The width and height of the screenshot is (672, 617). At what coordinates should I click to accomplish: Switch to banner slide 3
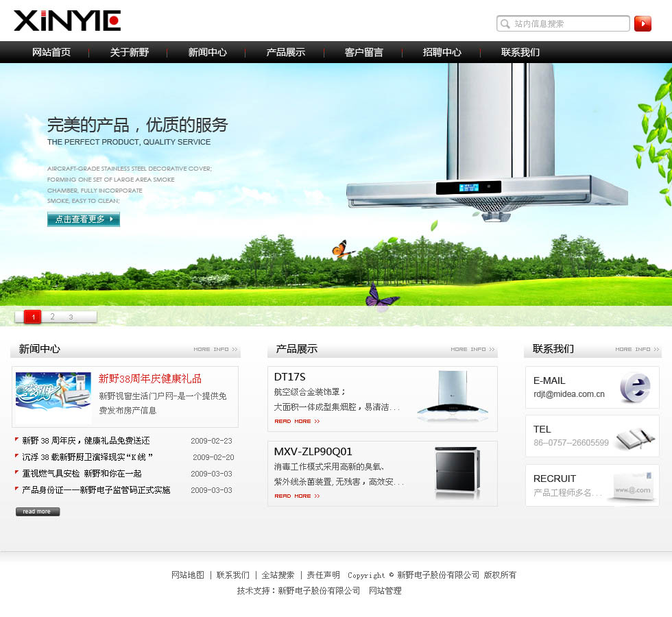click(71, 317)
